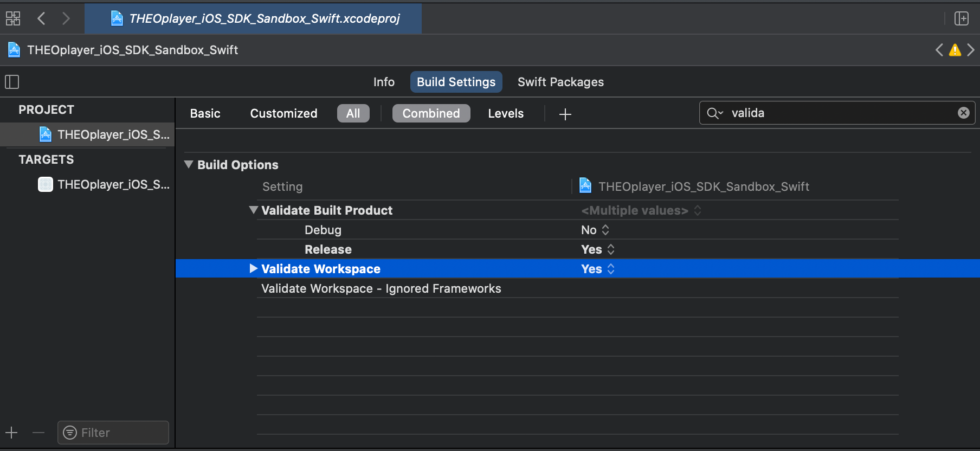Show all build settings with All filter
Screen dimensions: 980x451
[x=353, y=113]
